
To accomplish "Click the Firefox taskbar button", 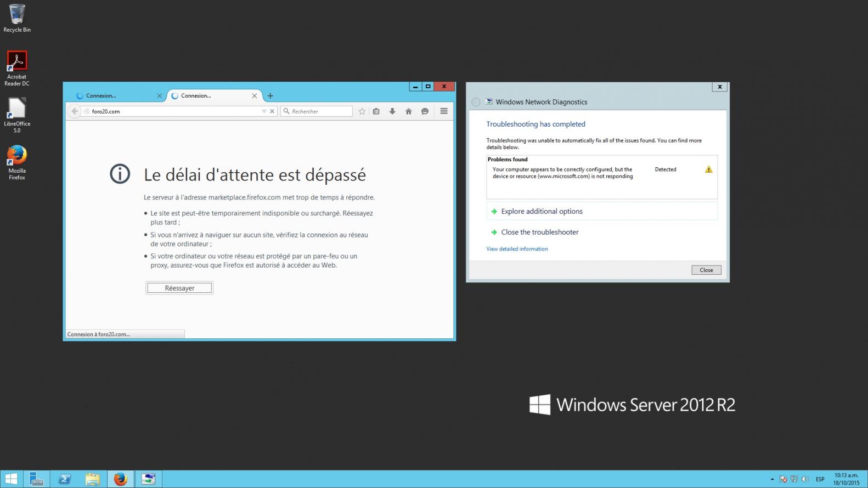I will tap(121, 479).
